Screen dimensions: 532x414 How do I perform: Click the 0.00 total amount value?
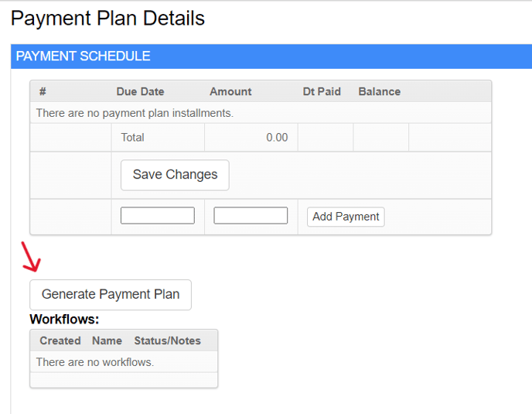click(277, 138)
